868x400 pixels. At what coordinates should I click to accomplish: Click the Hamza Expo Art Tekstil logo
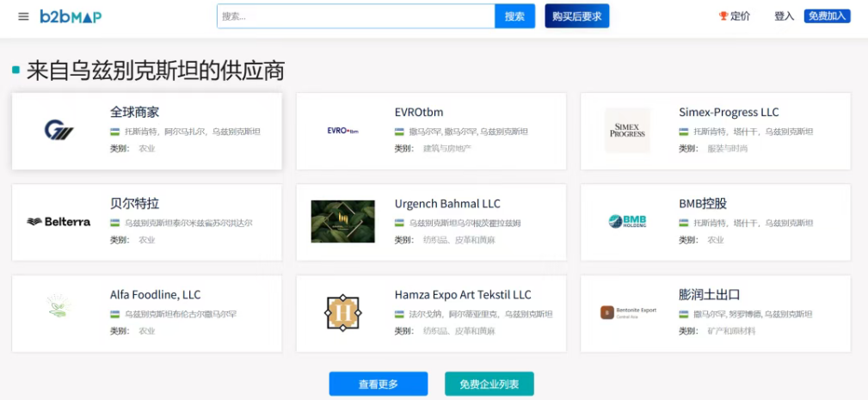pyautogui.click(x=343, y=313)
